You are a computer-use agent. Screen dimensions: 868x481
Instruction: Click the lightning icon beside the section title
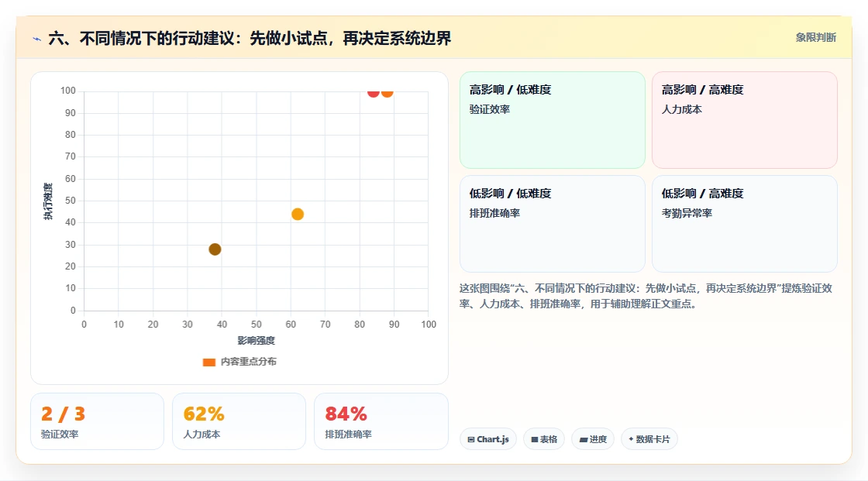click(37, 39)
